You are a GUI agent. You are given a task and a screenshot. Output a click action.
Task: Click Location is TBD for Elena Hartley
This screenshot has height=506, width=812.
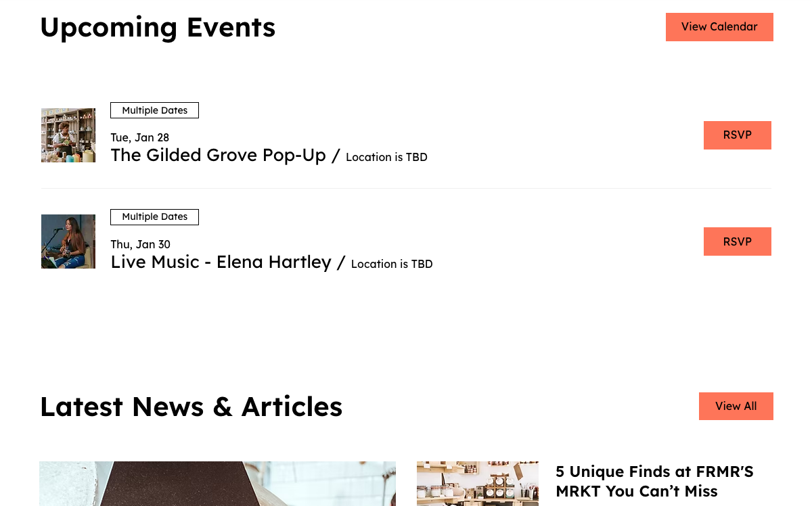pos(392,264)
